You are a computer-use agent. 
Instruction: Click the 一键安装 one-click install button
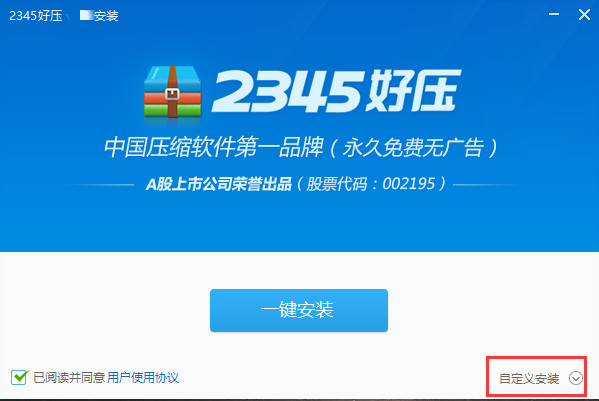click(x=299, y=310)
